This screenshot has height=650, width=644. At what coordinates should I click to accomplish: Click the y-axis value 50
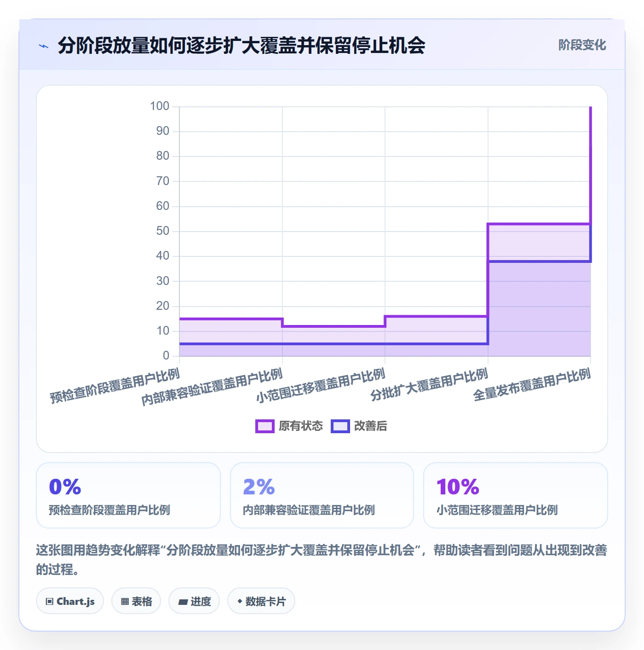tap(163, 231)
